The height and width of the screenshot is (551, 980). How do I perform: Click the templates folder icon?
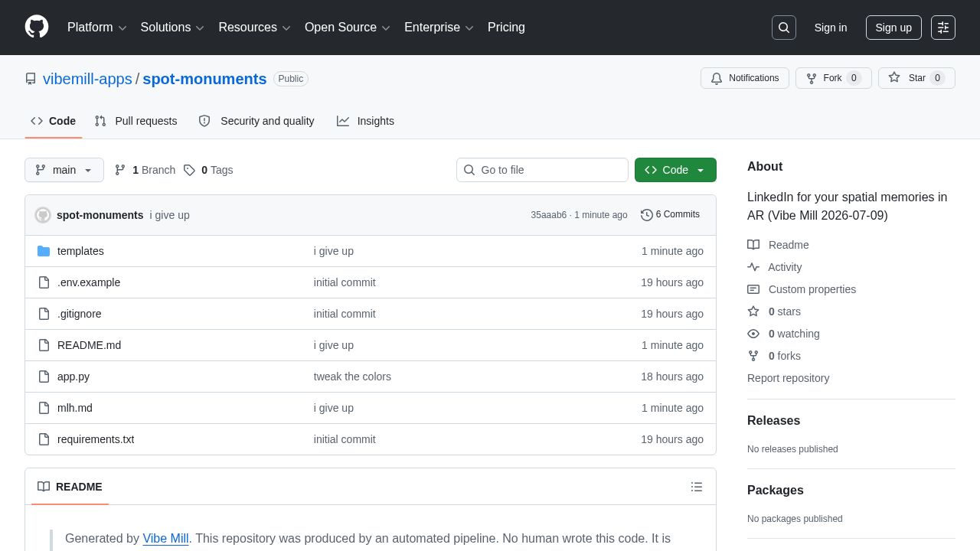coord(44,251)
